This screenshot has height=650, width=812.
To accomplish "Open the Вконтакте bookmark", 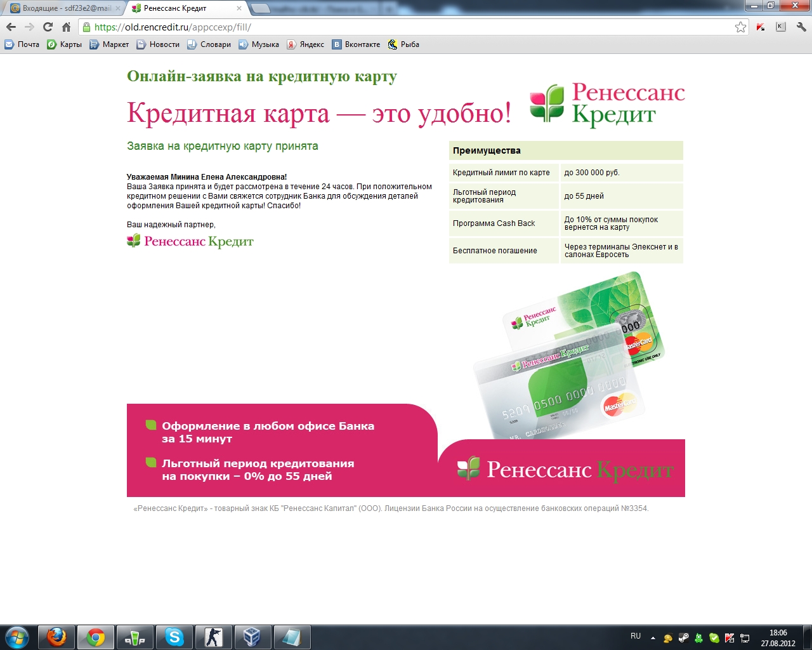I will click(356, 44).
